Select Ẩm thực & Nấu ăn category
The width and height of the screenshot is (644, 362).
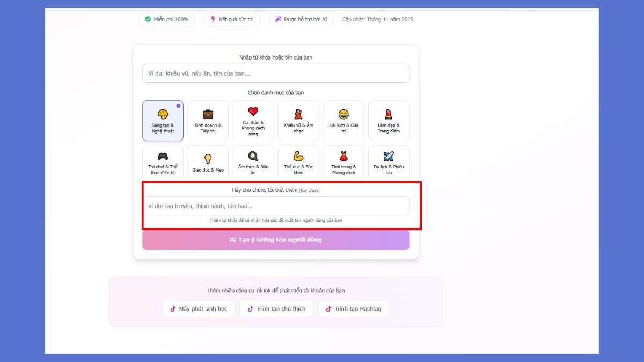[x=253, y=162]
